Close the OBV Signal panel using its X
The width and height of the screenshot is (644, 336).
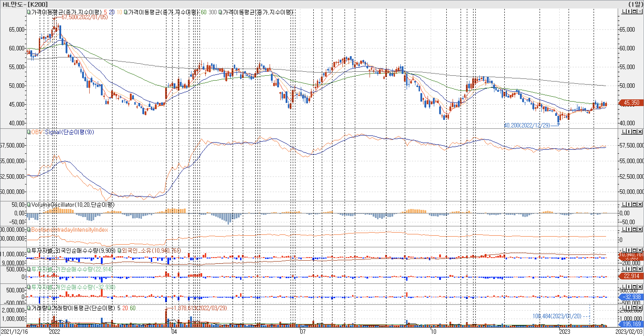pos(640,131)
